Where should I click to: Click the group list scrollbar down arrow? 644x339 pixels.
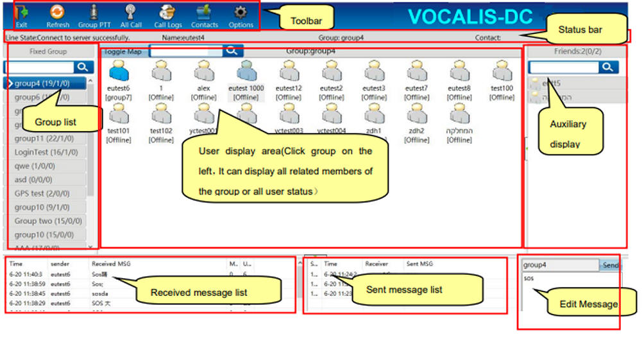coord(90,247)
